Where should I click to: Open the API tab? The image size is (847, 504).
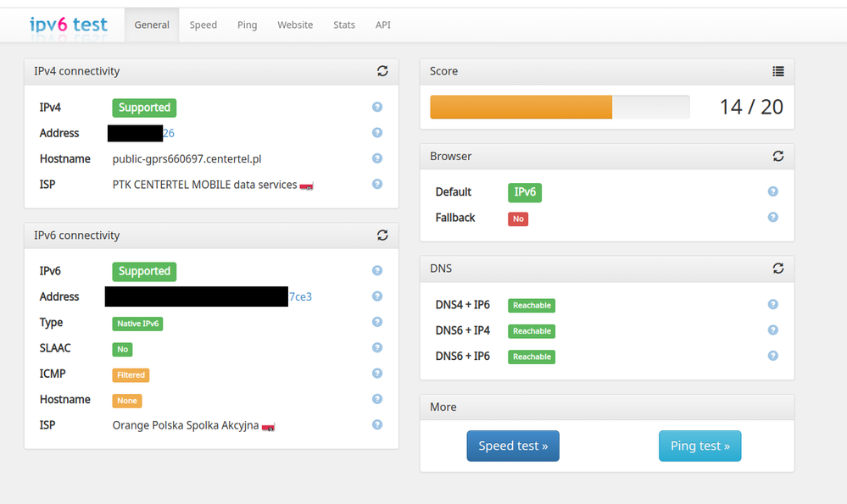(x=383, y=25)
